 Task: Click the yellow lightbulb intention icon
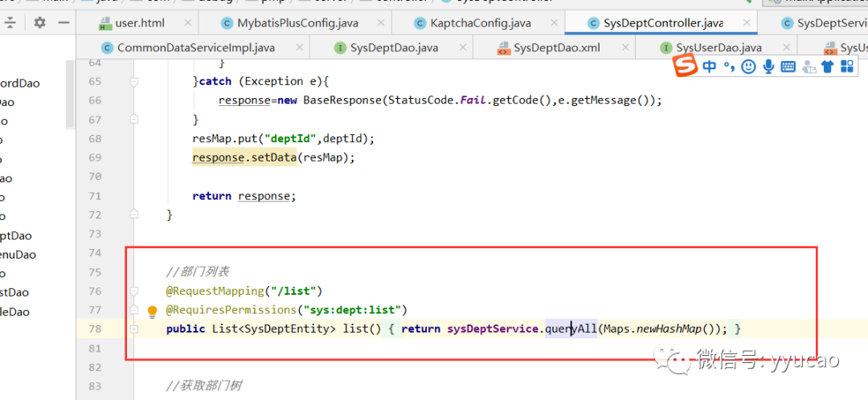153,311
